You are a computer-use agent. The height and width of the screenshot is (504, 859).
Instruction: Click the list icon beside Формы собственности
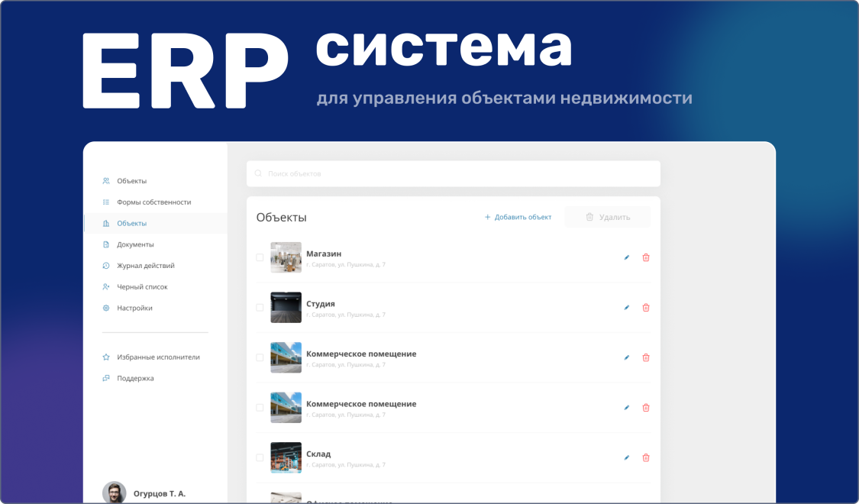[105, 202]
